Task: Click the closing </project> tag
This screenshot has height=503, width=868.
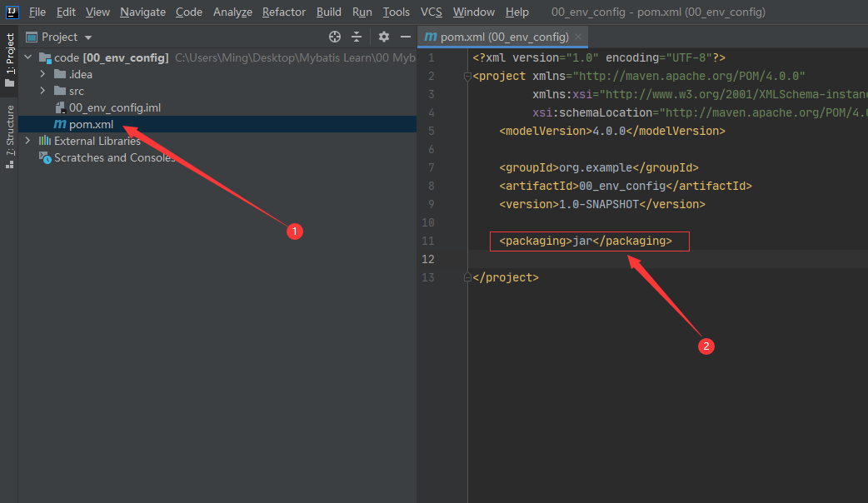Action: click(506, 277)
